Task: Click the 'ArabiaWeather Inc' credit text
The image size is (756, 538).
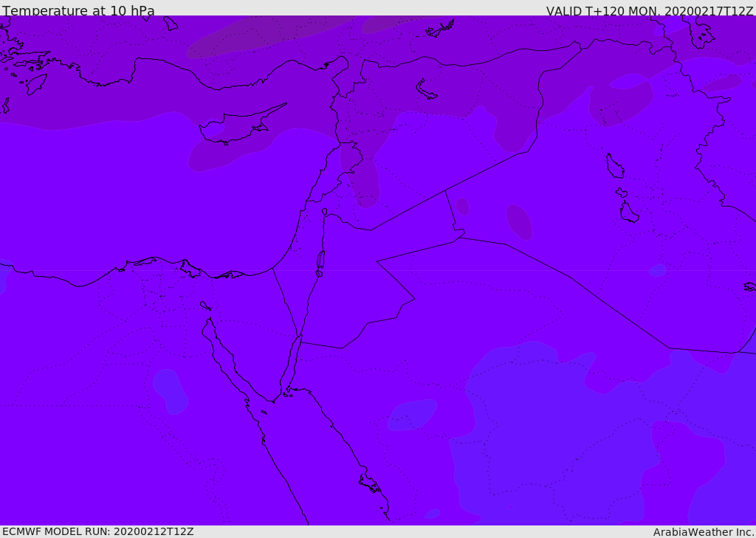Action: [x=704, y=532]
